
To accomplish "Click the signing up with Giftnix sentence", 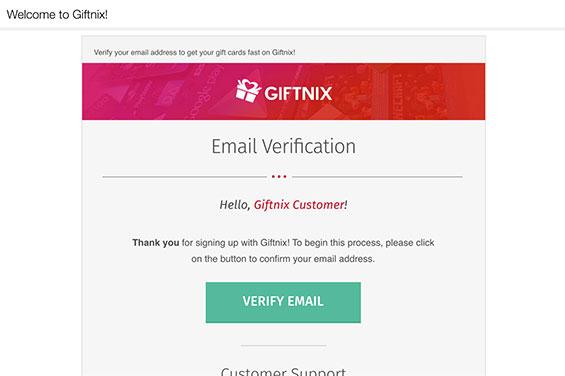I will (x=283, y=243).
